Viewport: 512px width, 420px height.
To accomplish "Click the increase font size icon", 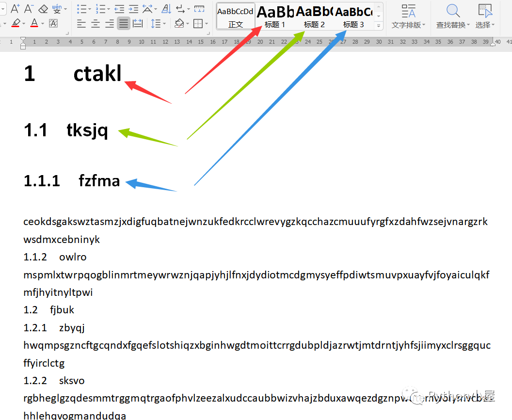I will tap(15, 9).
